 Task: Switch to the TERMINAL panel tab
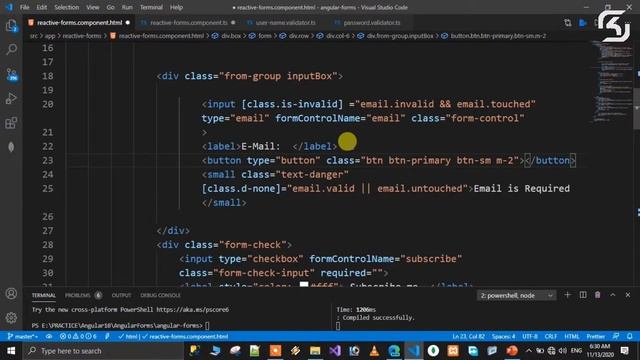[44, 295]
